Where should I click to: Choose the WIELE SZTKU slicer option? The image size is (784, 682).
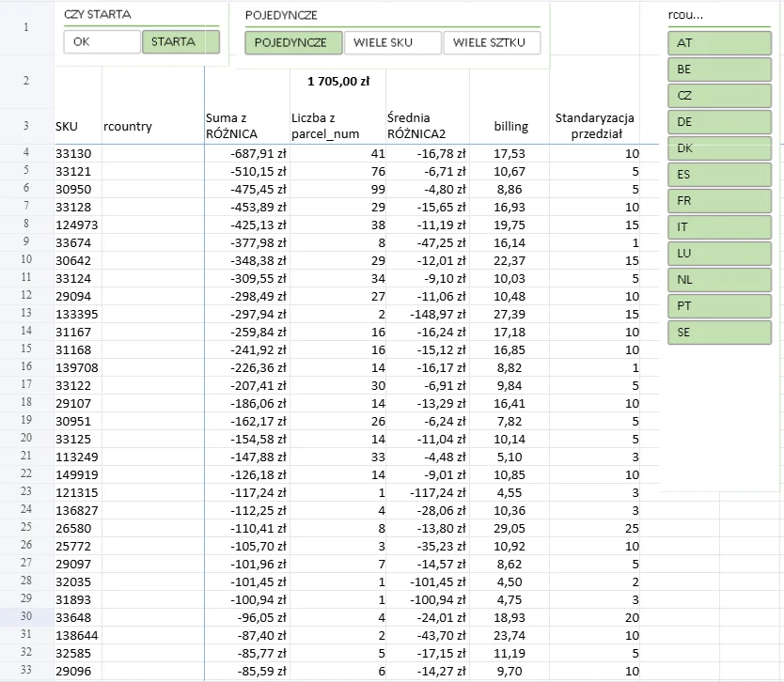coord(491,43)
